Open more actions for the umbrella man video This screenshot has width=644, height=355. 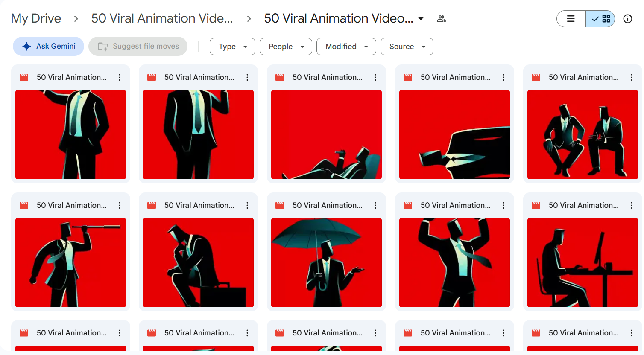point(375,205)
